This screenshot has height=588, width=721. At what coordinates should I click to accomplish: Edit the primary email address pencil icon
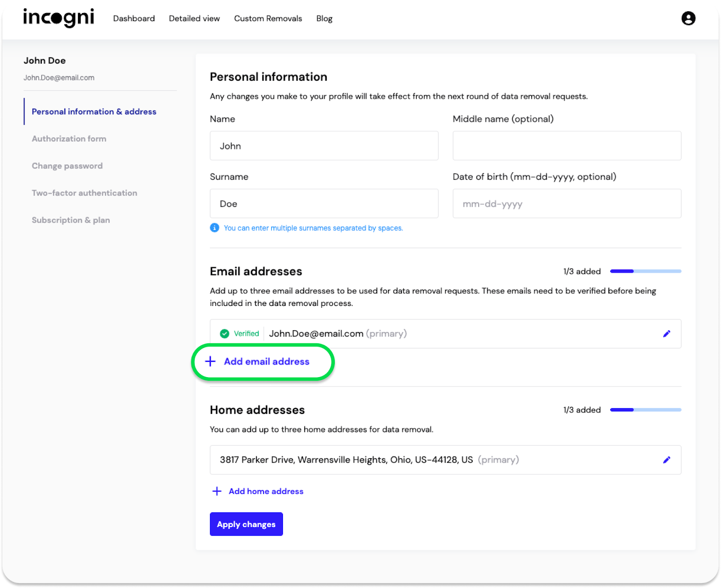coord(666,334)
